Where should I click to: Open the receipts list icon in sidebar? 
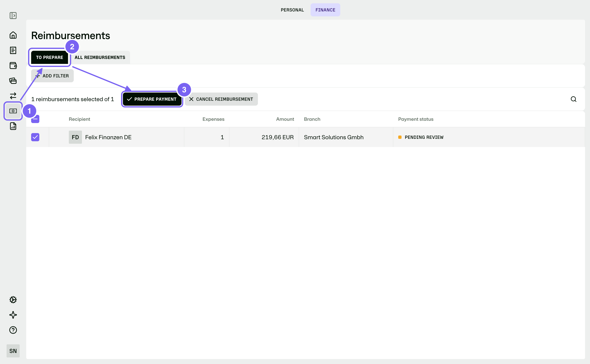click(13, 50)
